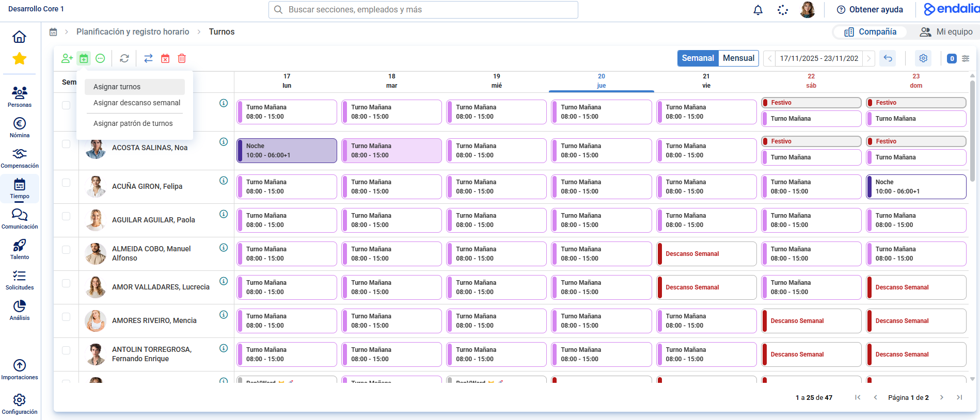Select Manuel Alfonso's Friday Descanso Semanal
Viewport: 980px width, 420px height.
(706, 254)
